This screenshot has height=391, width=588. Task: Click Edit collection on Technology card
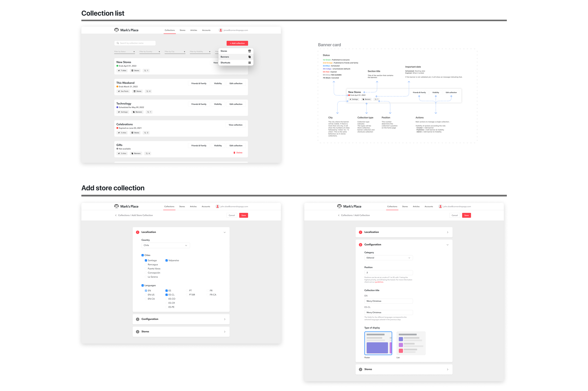[x=236, y=104]
